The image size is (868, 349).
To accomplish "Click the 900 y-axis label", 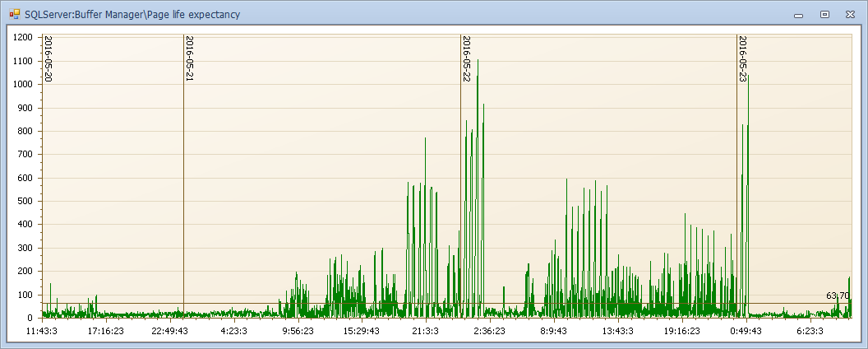I will point(26,108).
